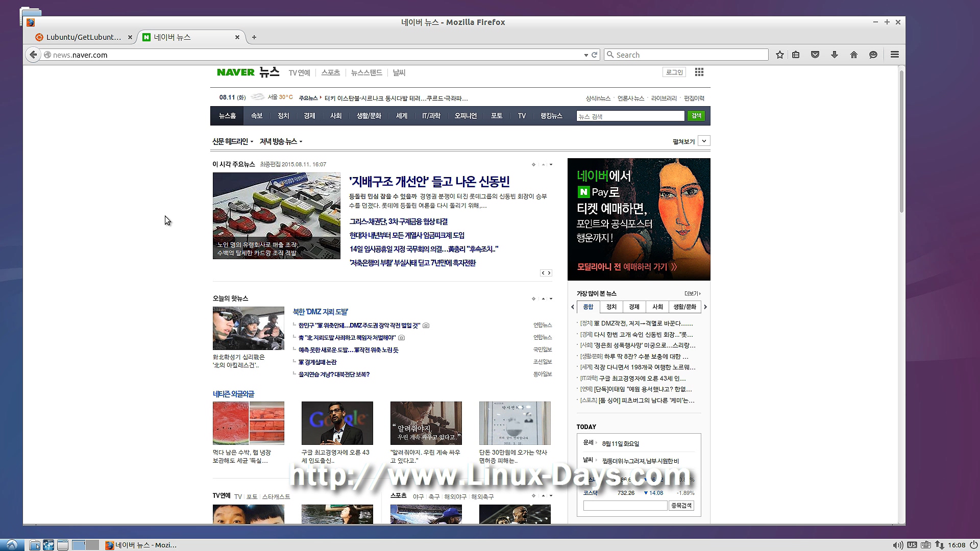Click the 로그인 login button
This screenshot has height=551, width=980.
click(x=674, y=72)
